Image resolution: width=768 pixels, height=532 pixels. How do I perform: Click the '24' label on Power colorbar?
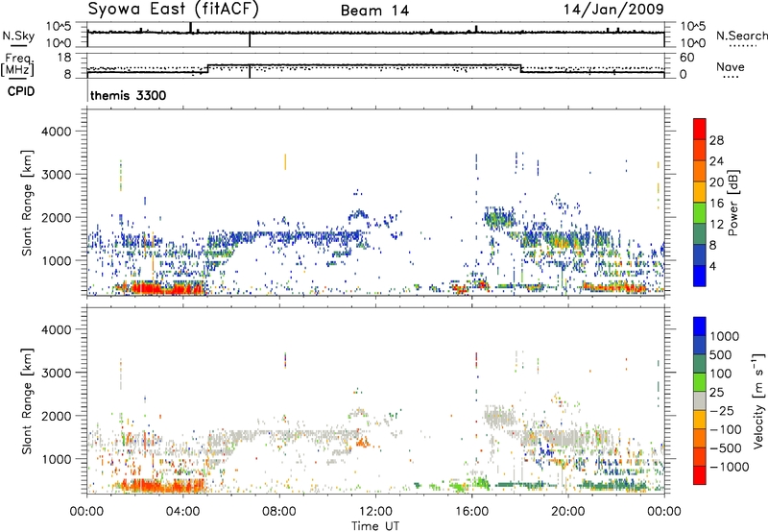coord(716,161)
